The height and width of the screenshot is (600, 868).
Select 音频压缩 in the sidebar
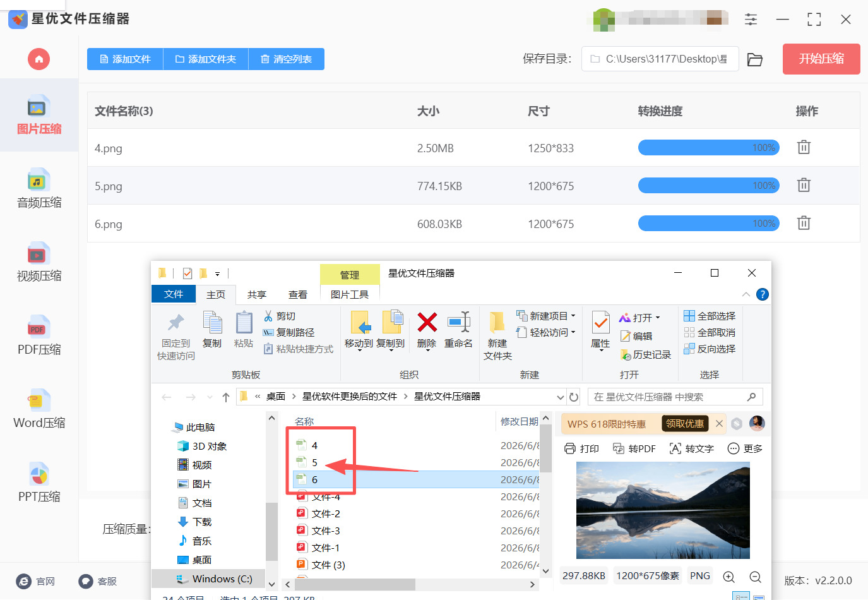click(x=39, y=189)
